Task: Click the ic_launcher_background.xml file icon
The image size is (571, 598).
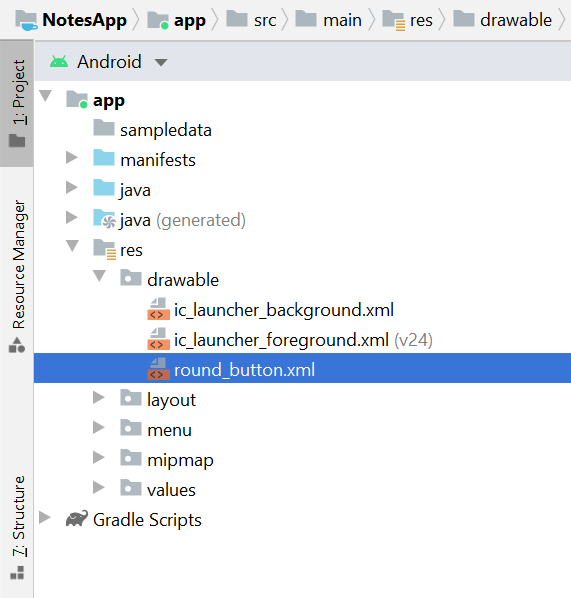Action: coord(158,309)
